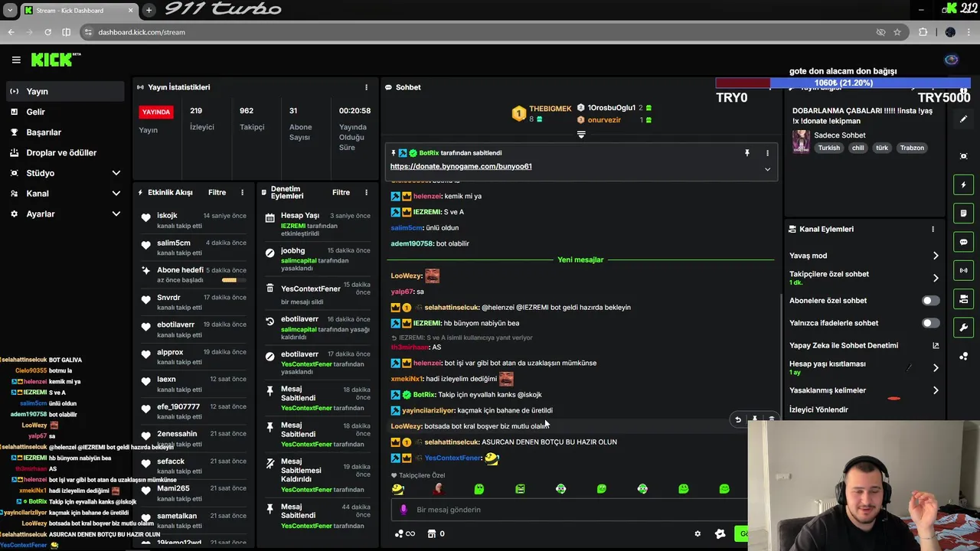Select the bee emote in emote row
This screenshot has height=551, width=980.
[397, 489]
